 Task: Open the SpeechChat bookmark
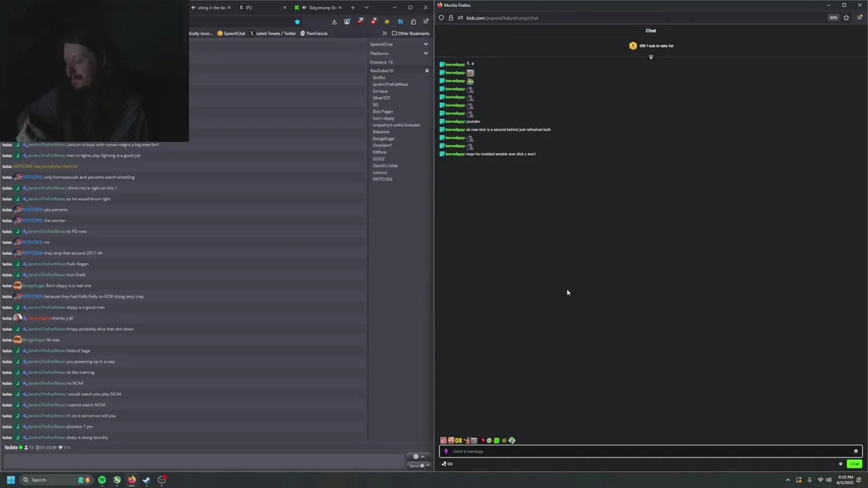231,33
